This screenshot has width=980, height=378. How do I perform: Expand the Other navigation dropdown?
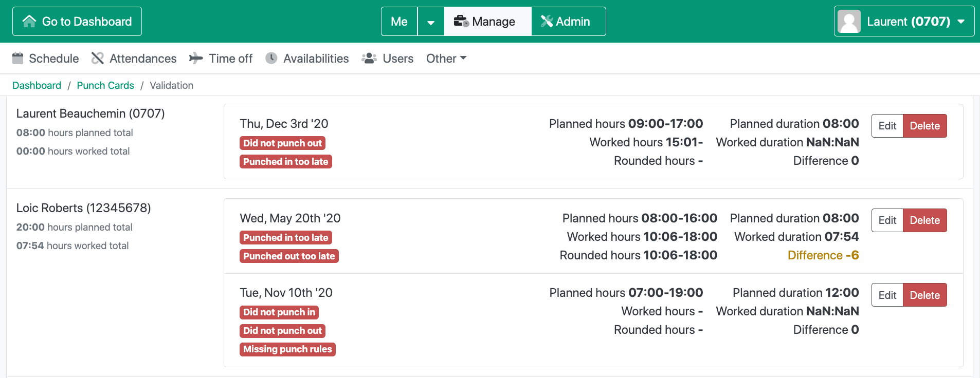[x=446, y=59]
